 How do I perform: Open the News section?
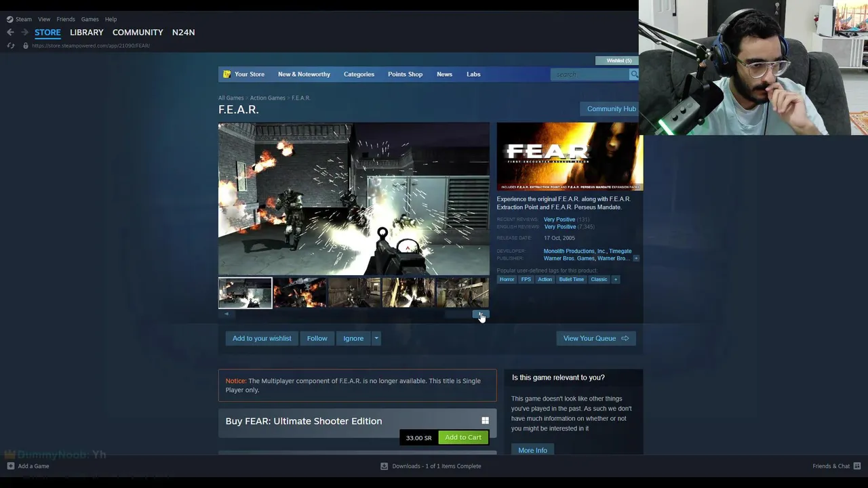pyautogui.click(x=444, y=74)
